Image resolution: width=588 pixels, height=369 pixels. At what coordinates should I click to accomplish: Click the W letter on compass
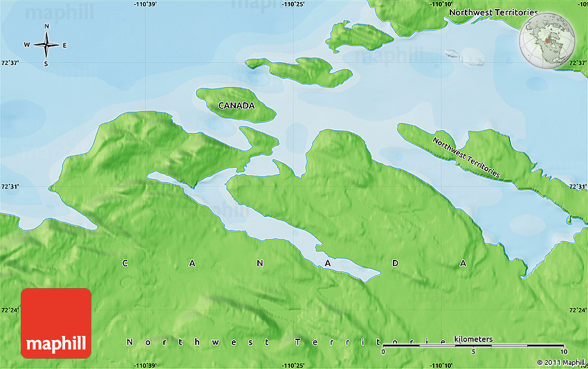[27, 46]
